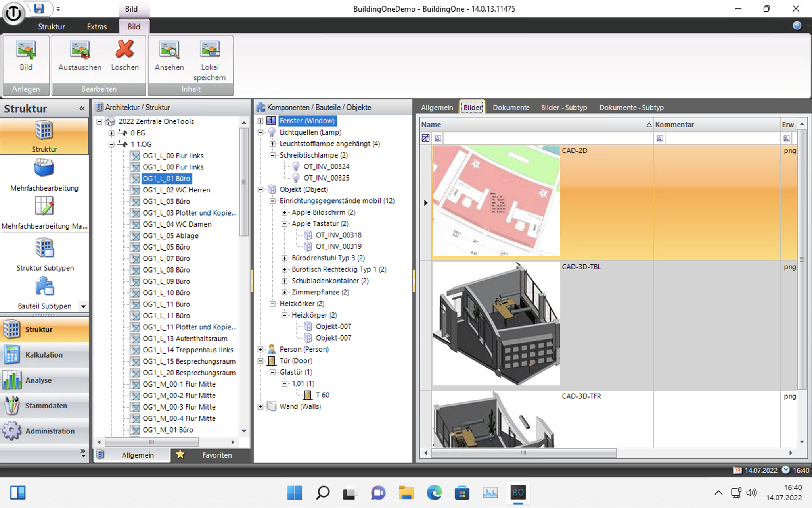
Task: Select the CAD-3D-TBL image thumbnail
Action: click(496, 324)
